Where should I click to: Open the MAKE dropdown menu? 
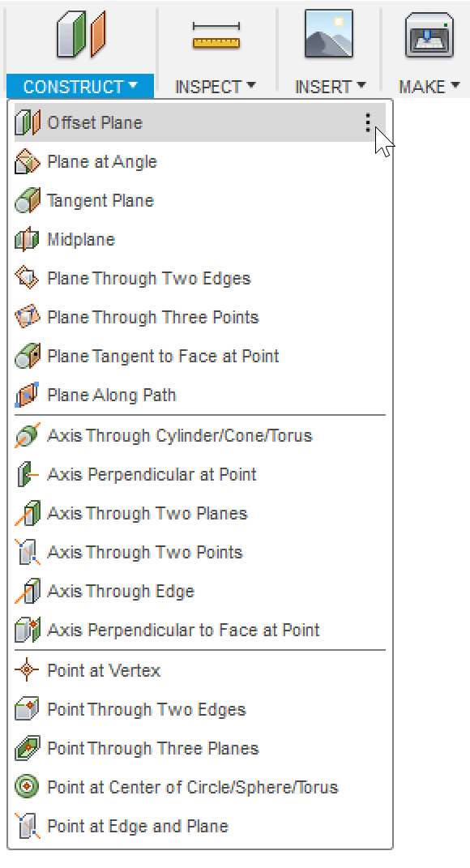(429, 87)
